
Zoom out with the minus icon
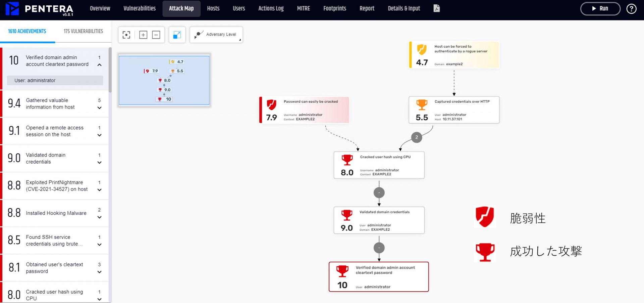[x=156, y=35]
